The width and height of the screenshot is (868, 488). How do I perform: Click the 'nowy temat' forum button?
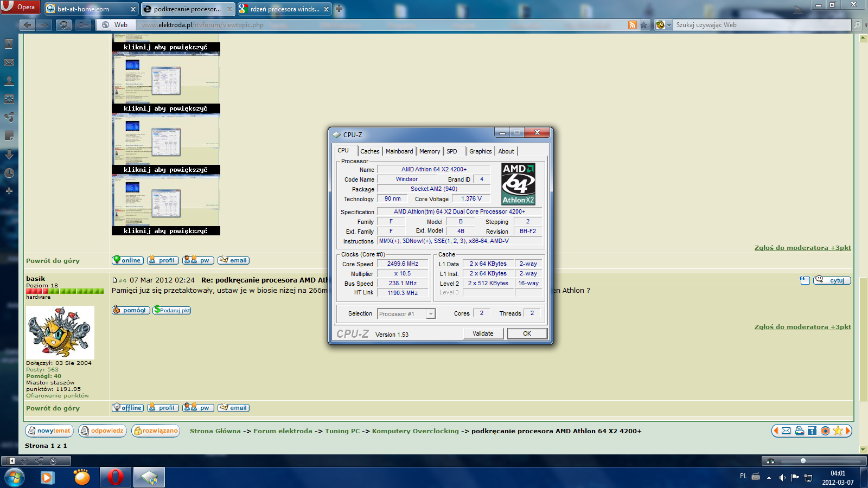tap(49, 431)
